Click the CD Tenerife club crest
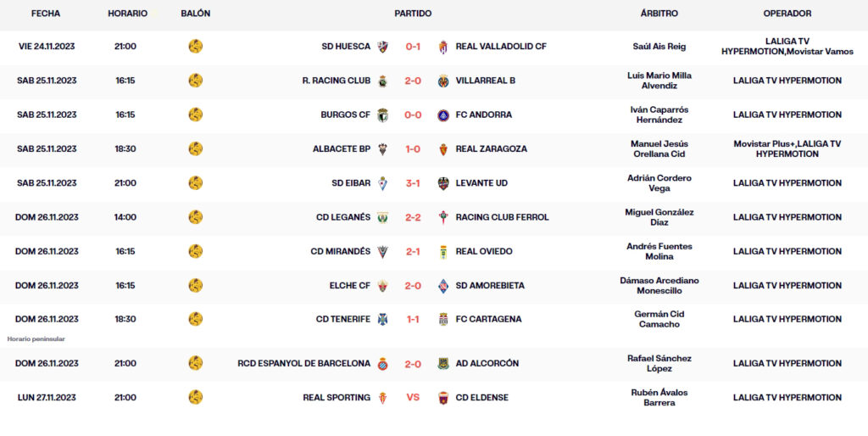This screenshot has height=436, width=868. point(383,319)
